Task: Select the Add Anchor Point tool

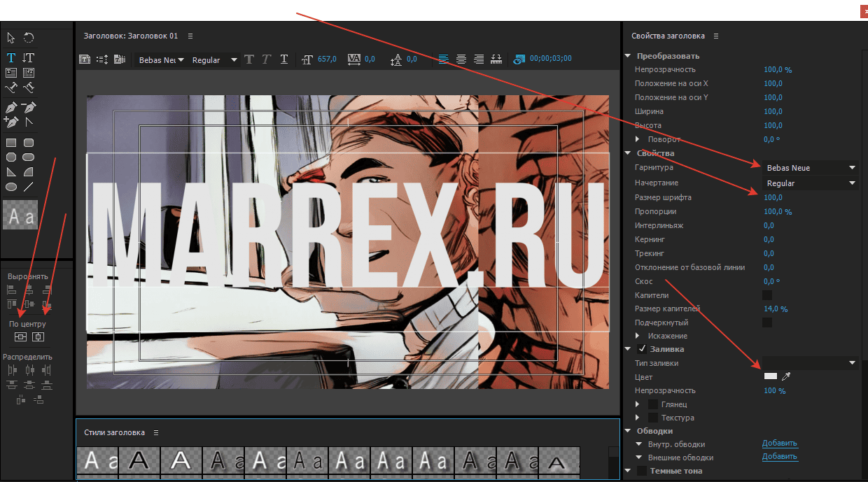Action: pos(11,122)
